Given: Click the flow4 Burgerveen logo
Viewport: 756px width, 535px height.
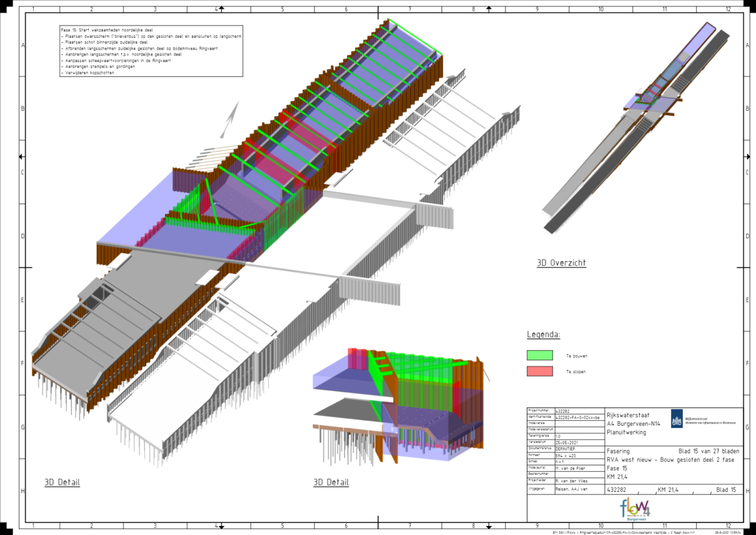Looking at the screenshot, I should (636, 509).
